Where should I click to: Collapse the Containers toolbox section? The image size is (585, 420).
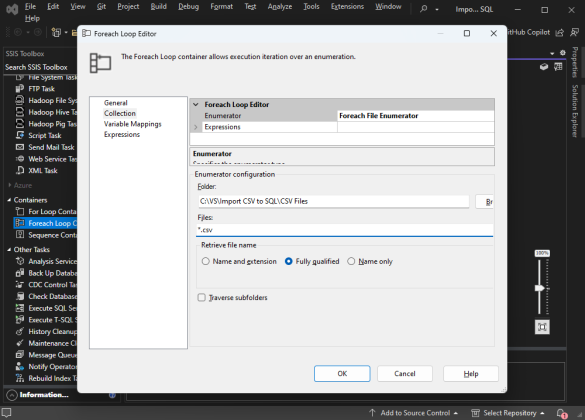tap(9, 200)
